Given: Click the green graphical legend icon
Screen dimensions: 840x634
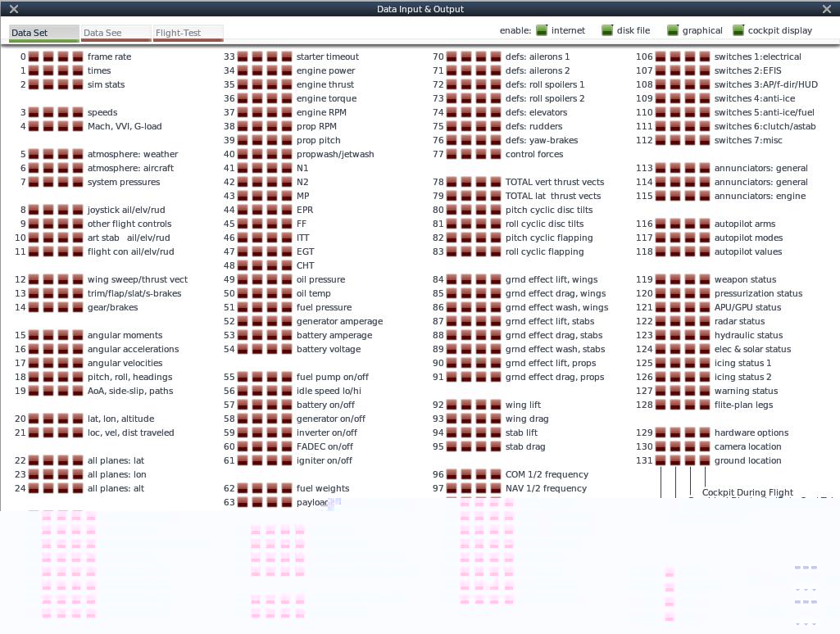Looking at the screenshot, I should pyautogui.click(x=673, y=30).
